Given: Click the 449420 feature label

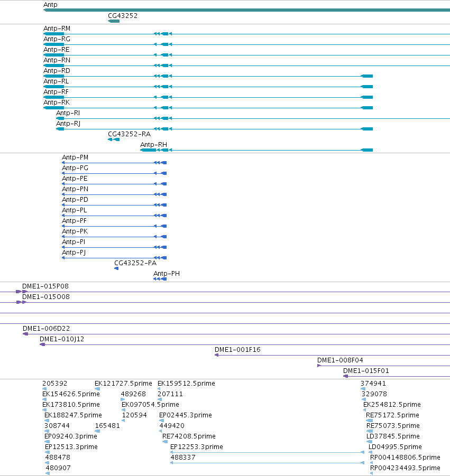Looking at the screenshot, I should click(x=172, y=426).
